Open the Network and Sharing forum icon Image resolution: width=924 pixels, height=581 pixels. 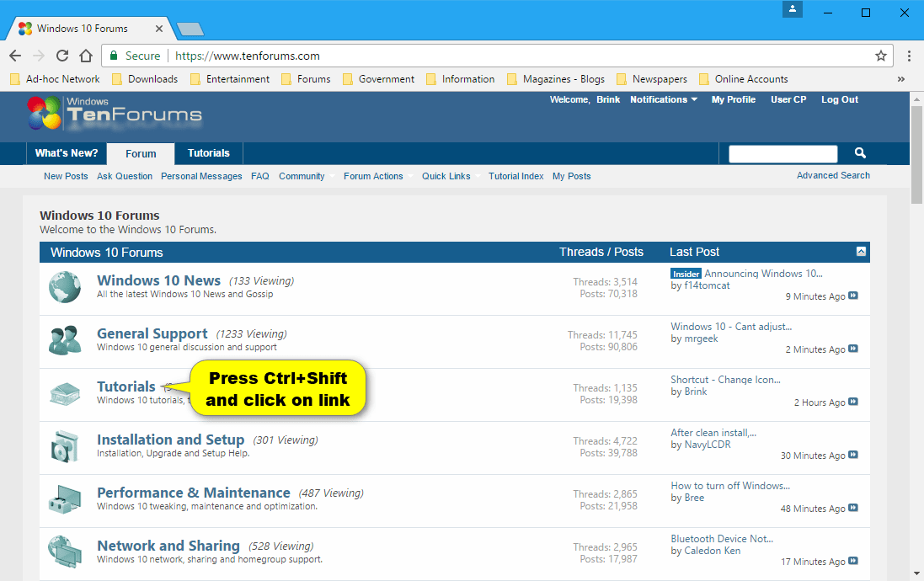65,552
